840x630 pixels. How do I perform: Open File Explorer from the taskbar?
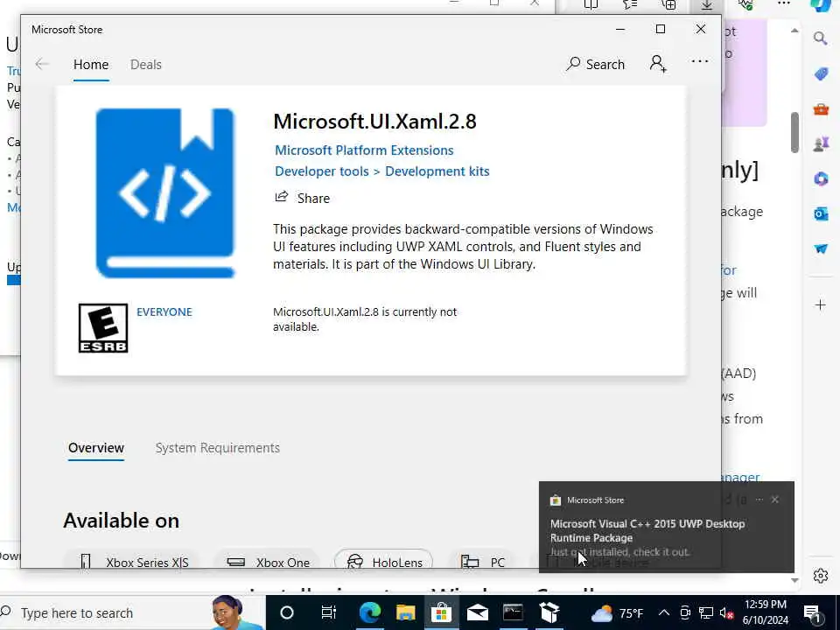(x=405, y=612)
